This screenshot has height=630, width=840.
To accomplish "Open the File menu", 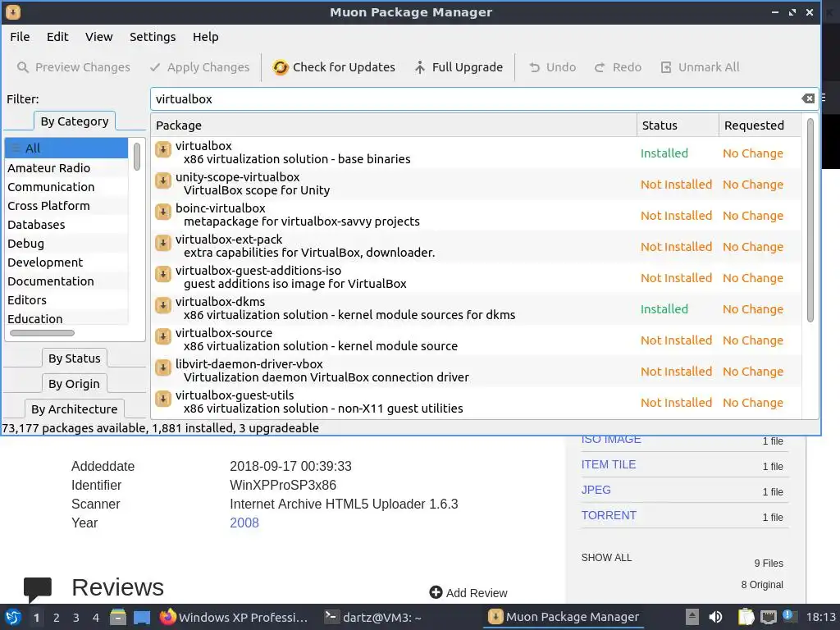I will tap(20, 36).
